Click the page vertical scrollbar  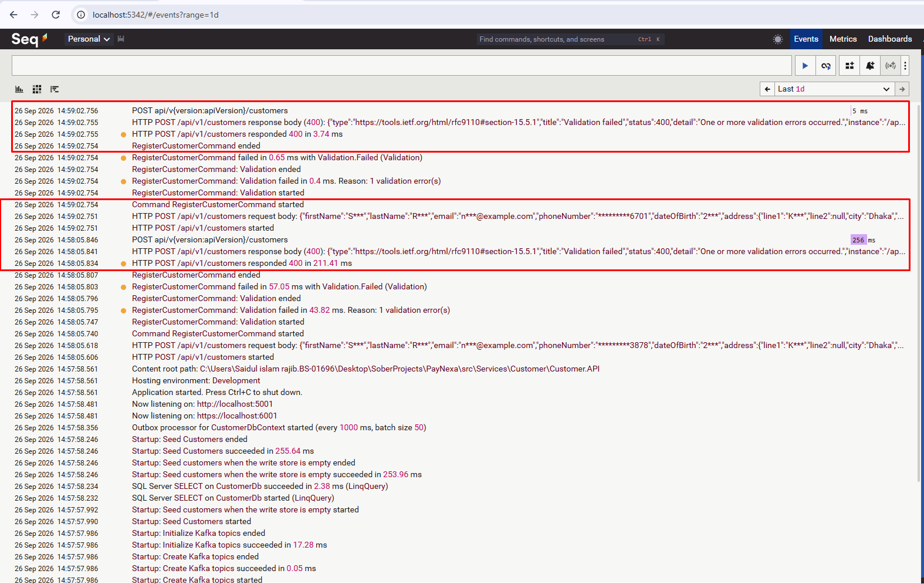pyautogui.click(x=920, y=293)
